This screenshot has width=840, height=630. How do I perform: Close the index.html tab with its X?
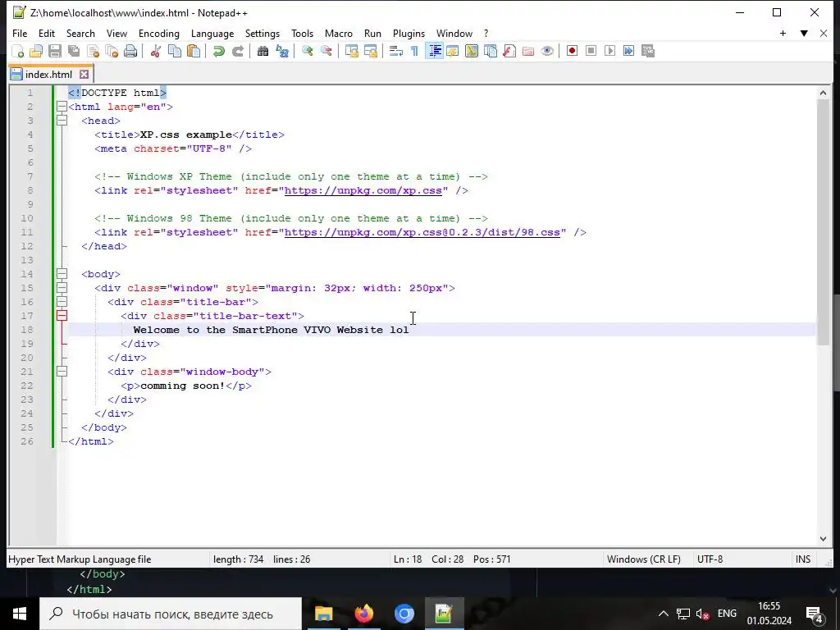(84, 74)
